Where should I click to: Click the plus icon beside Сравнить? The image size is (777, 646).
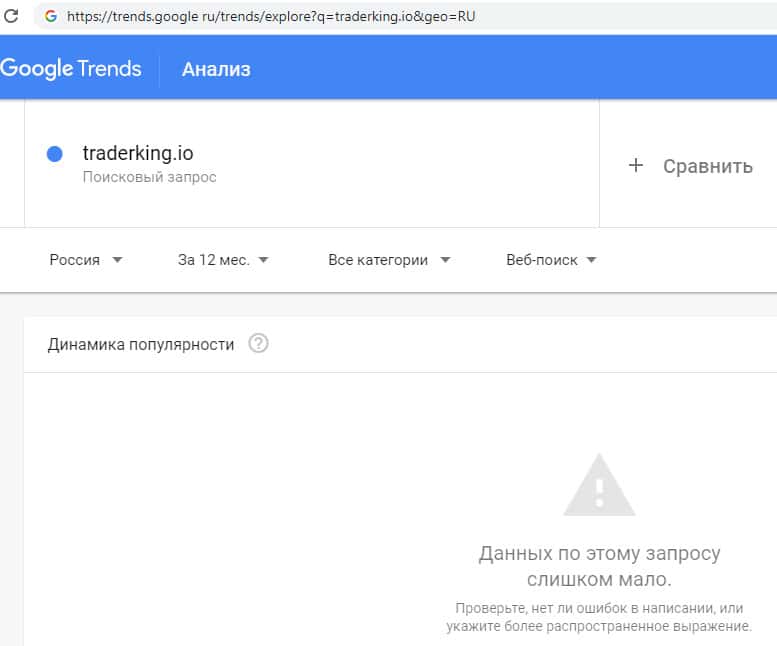[635, 165]
